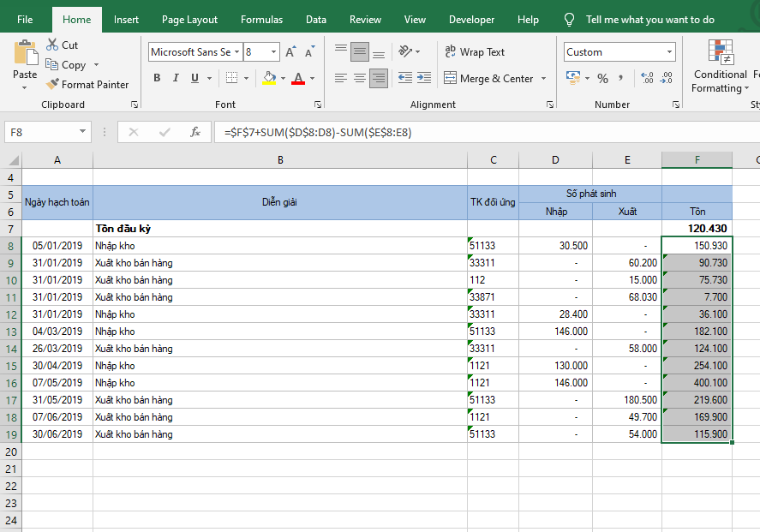This screenshot has height=532, width=760.
Task: Open the font name dropdown
Action: [236, 52]
